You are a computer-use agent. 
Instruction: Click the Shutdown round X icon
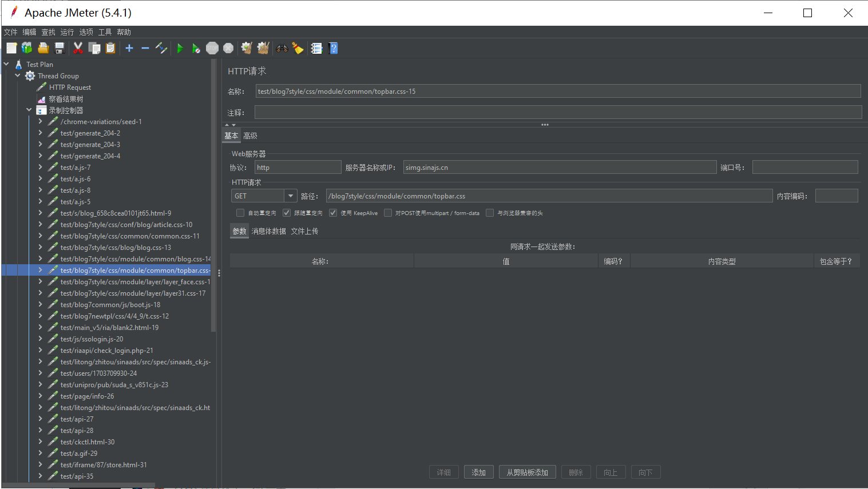click(x=228, y=48)
